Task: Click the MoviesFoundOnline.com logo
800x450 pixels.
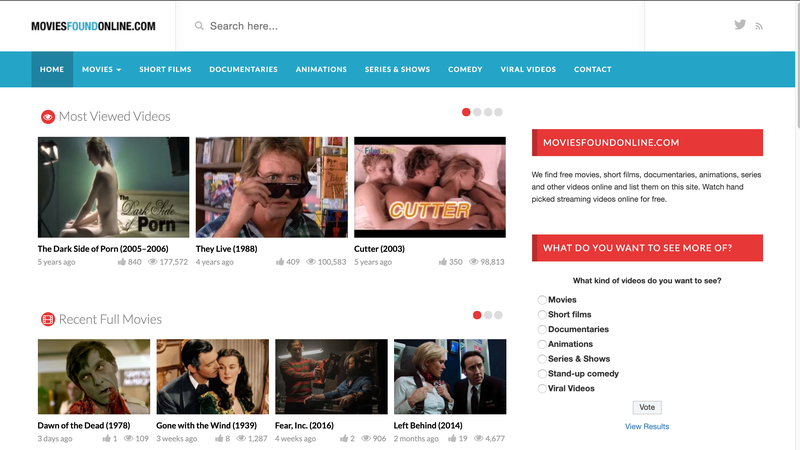Action: pyautogui.click(x=93, y=26)
